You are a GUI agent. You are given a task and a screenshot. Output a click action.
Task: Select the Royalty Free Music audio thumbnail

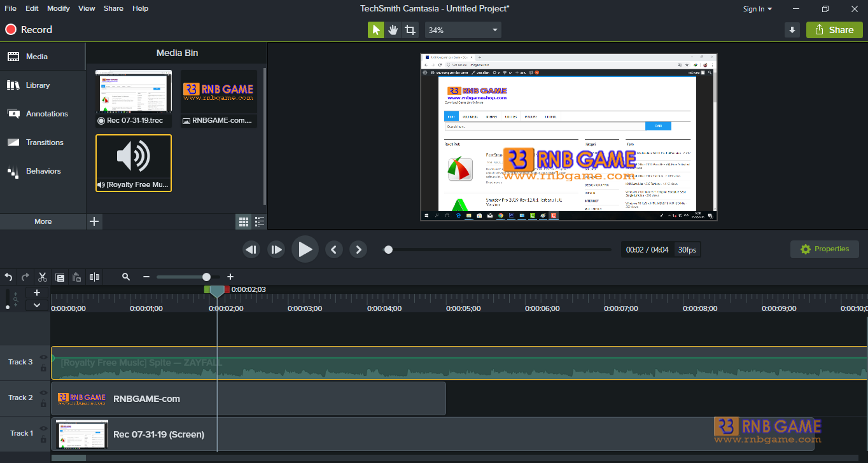pyautogui.click(x=134, y=163)
